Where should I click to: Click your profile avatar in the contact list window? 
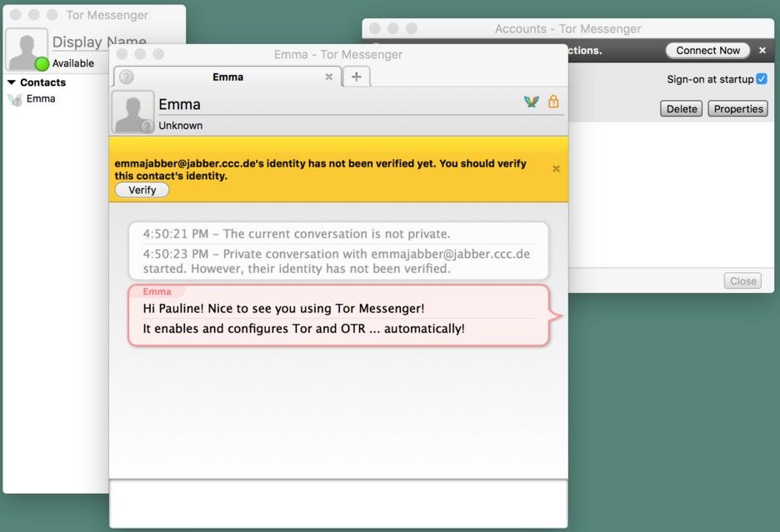pyautogui.click(x=27, y=49)
